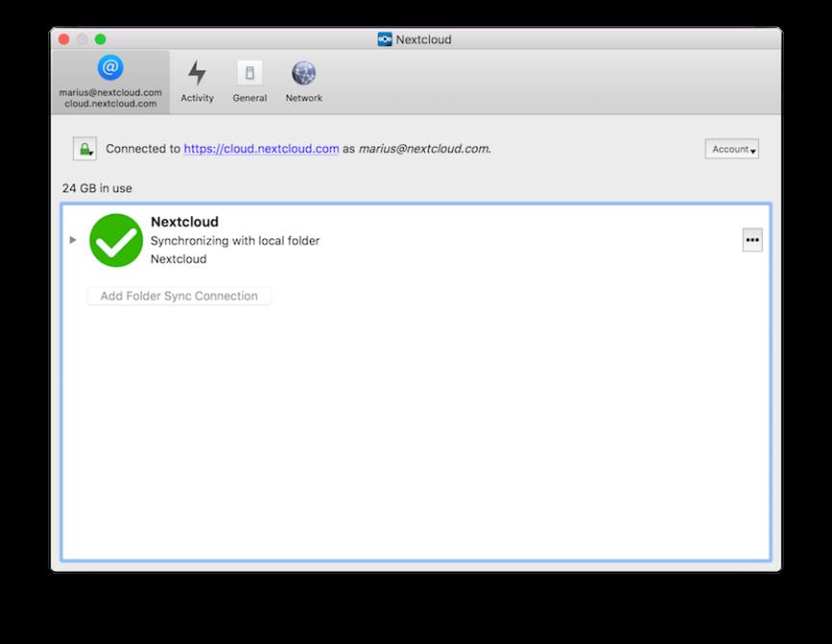Viewport: 832px width, 644px height.
Task: Click the green zoom window button
Action: click(x=100, y=39)
